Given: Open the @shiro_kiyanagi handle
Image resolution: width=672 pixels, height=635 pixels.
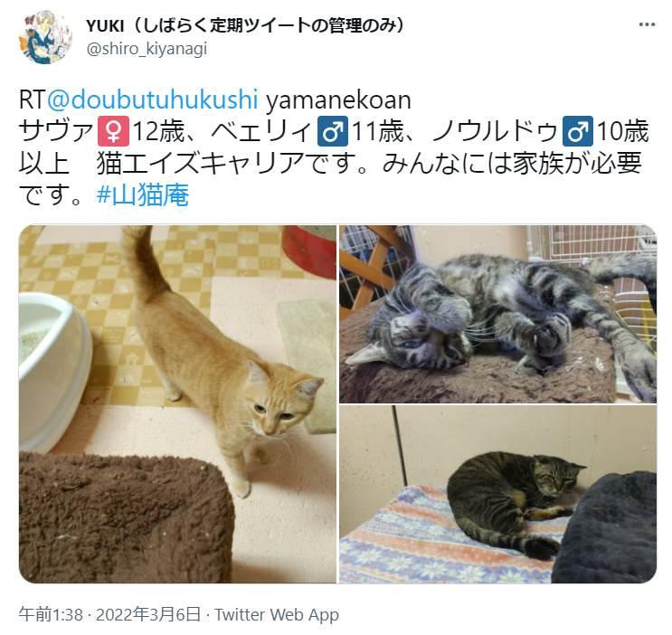Looking at the screenshot, I should (x=147, y=49).
